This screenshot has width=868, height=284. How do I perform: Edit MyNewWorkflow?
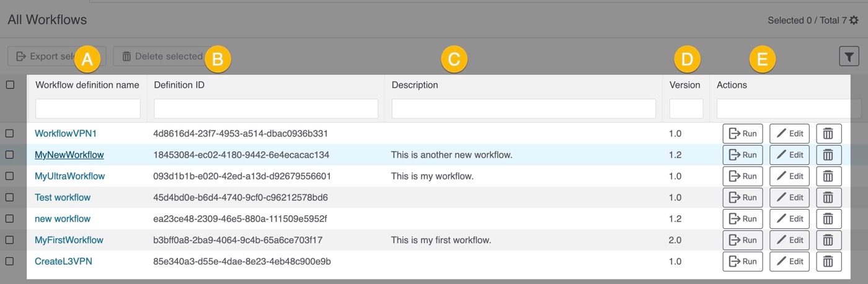coord(790,154)
